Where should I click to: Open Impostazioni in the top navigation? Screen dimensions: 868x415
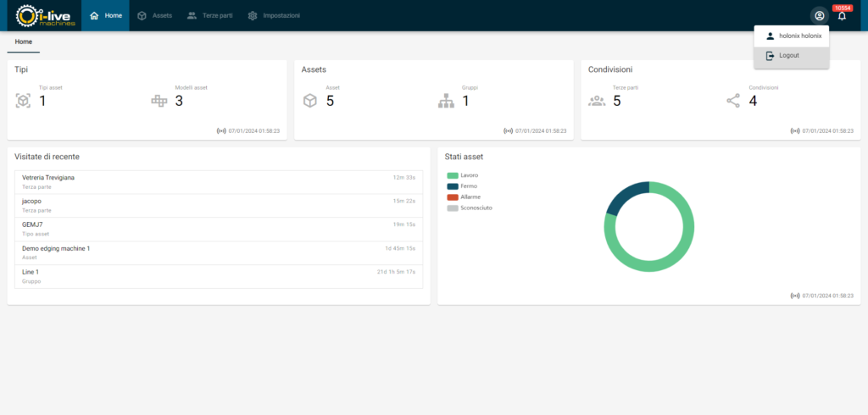click(x=274, y=16)
